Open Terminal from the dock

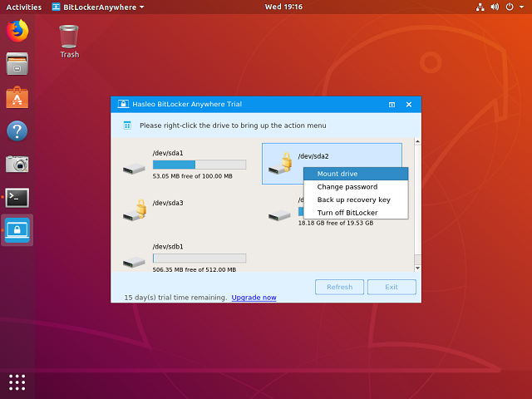point(17,198)
